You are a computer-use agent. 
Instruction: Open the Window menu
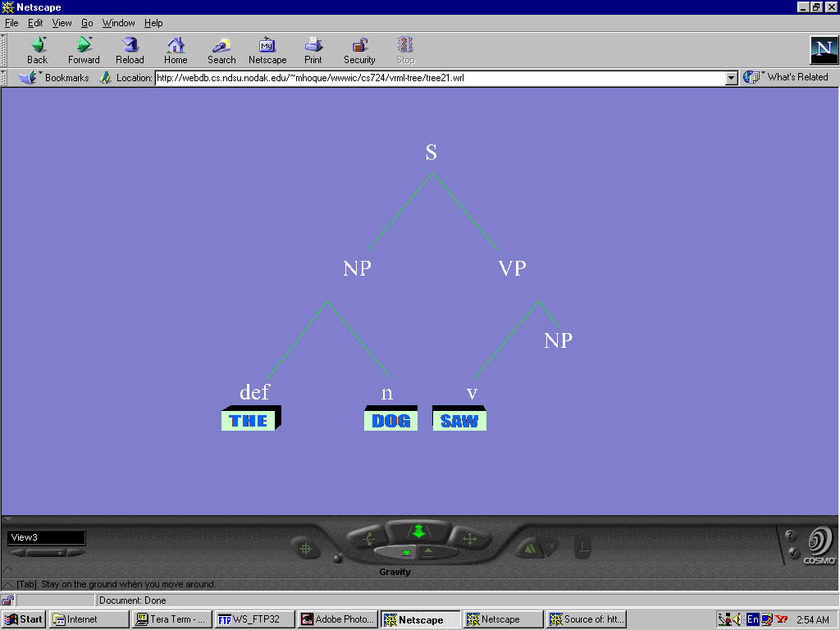pos(118,23)
